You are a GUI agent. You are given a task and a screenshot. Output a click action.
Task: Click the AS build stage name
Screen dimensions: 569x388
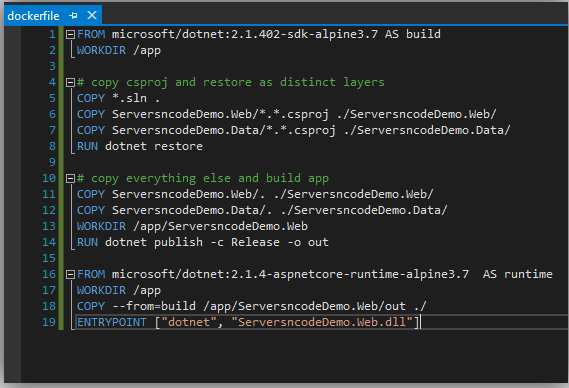coord(413,34)
